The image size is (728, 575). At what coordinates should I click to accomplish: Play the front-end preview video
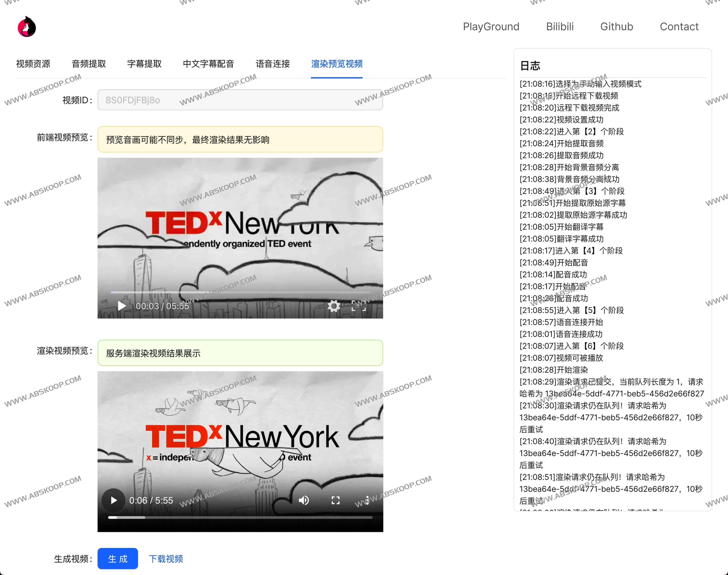pos(122,306)
